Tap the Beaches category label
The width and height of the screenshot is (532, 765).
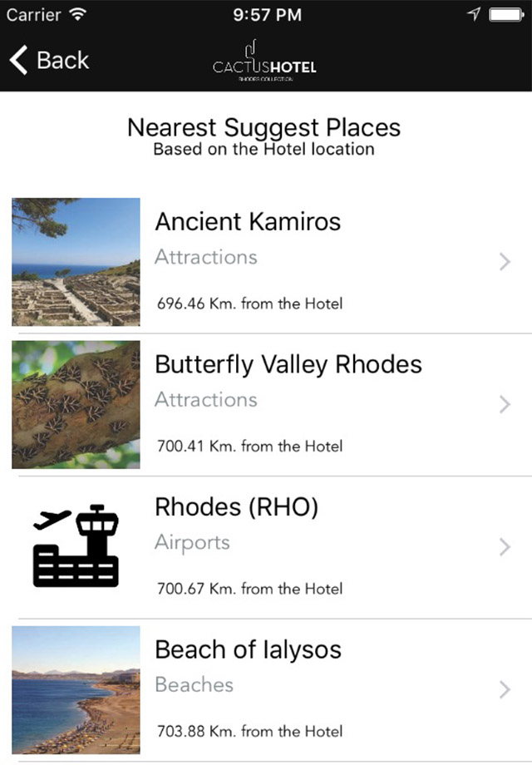194,685
